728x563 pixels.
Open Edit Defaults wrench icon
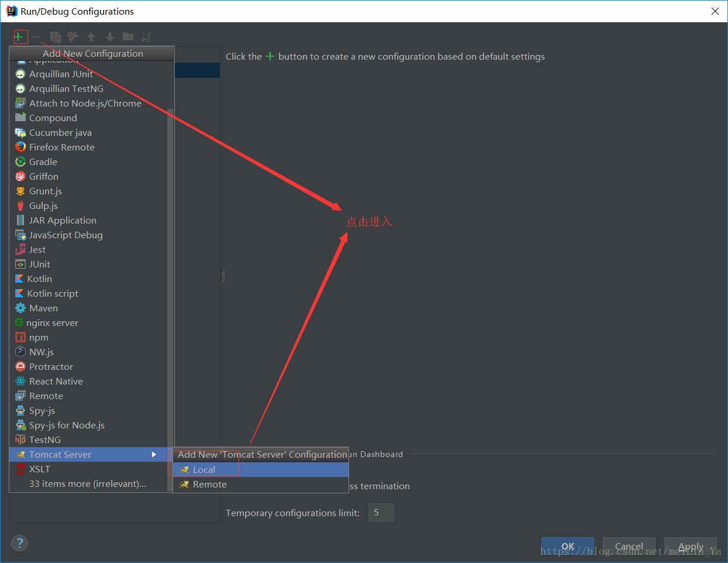point(73,37)
